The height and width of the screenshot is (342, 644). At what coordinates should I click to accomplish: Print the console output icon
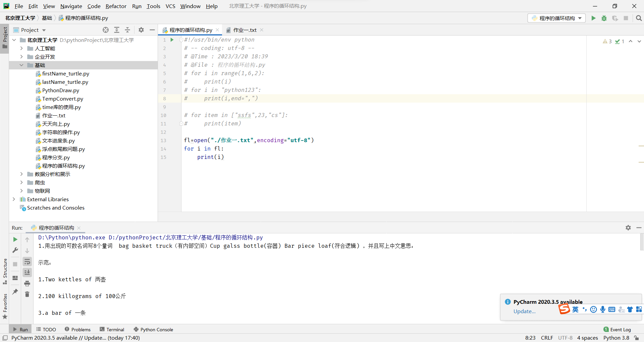click(27, 284)
